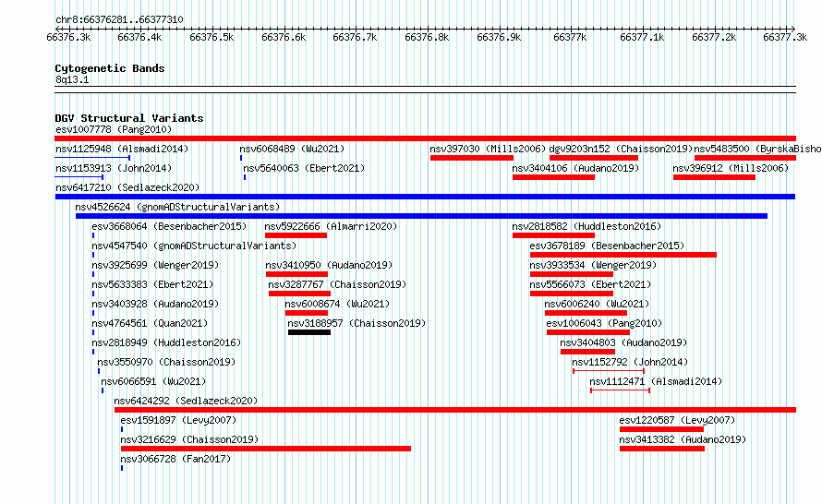822x504 pixels.
Task: Click nsv6417210 (Sedlazeck2020) label
Action: (127, 187)
